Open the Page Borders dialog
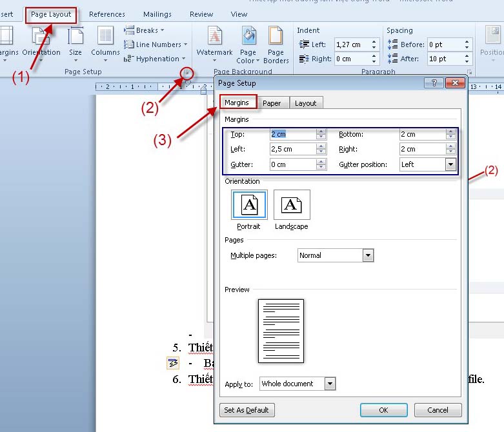This screenshot has width=504, height=432. coord(276,45)
